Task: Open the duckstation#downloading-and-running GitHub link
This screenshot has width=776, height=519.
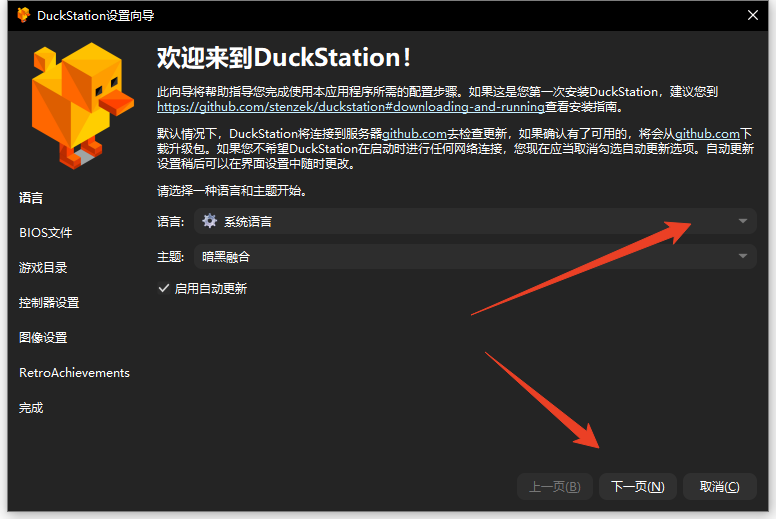Action: pos(351,107)
